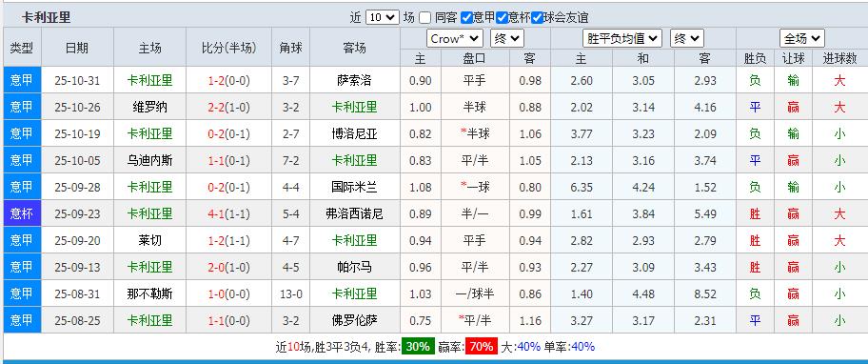Click the 类型 column header

[x=22, y=48]
